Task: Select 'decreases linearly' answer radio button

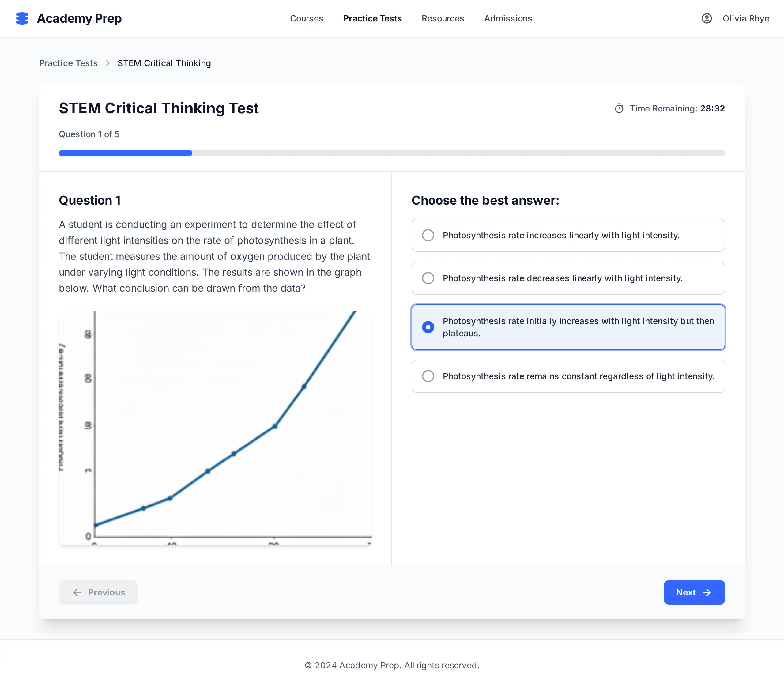Action: pos(428,278)
